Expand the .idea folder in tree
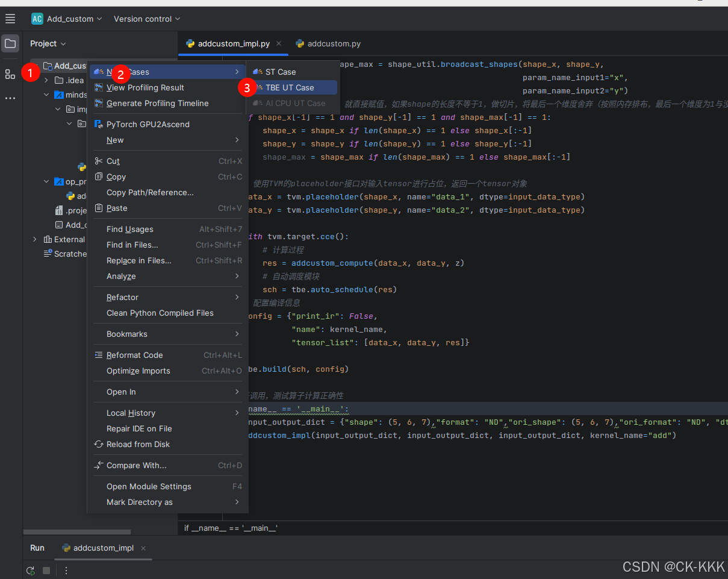Screen dimensions: 728x579 point(46,80)
